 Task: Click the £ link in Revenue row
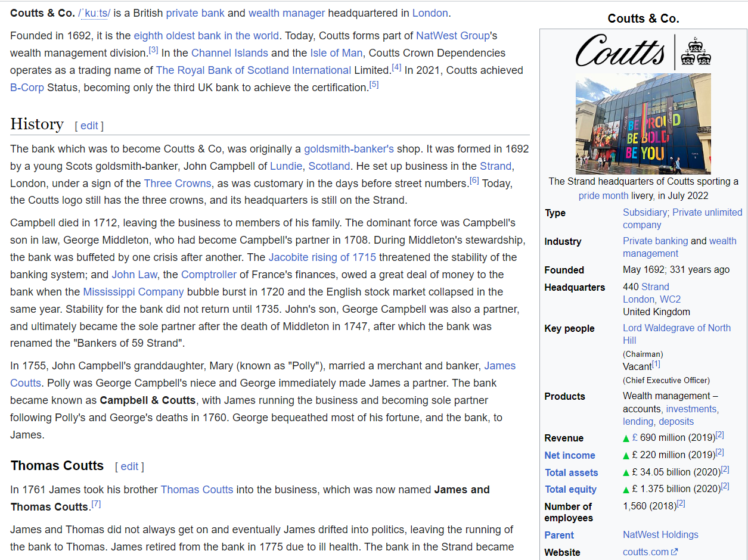pos(635,438)
